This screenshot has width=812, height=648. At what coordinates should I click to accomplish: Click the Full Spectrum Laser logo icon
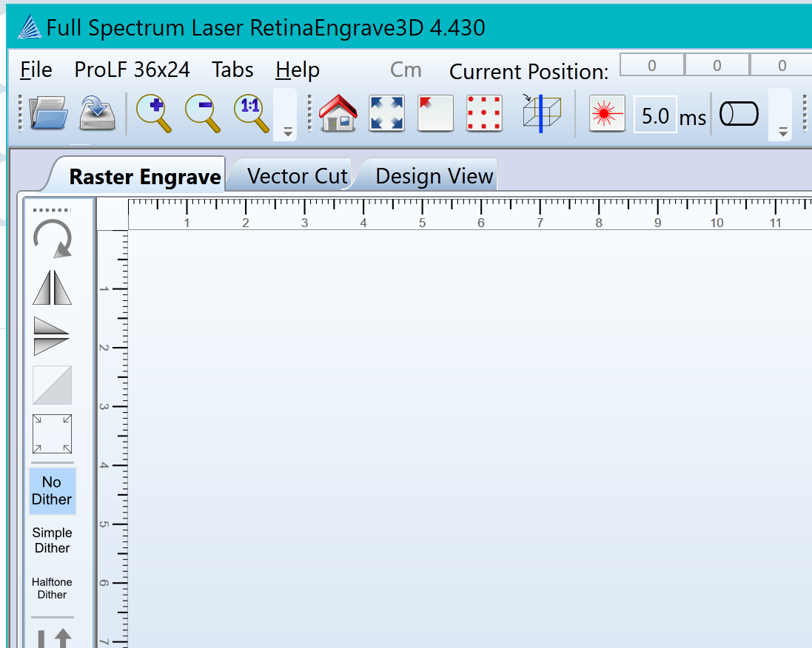[30, 27]
